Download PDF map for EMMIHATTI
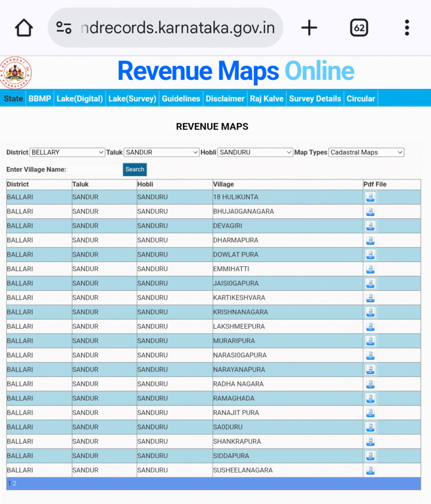 tap(370, 269)
